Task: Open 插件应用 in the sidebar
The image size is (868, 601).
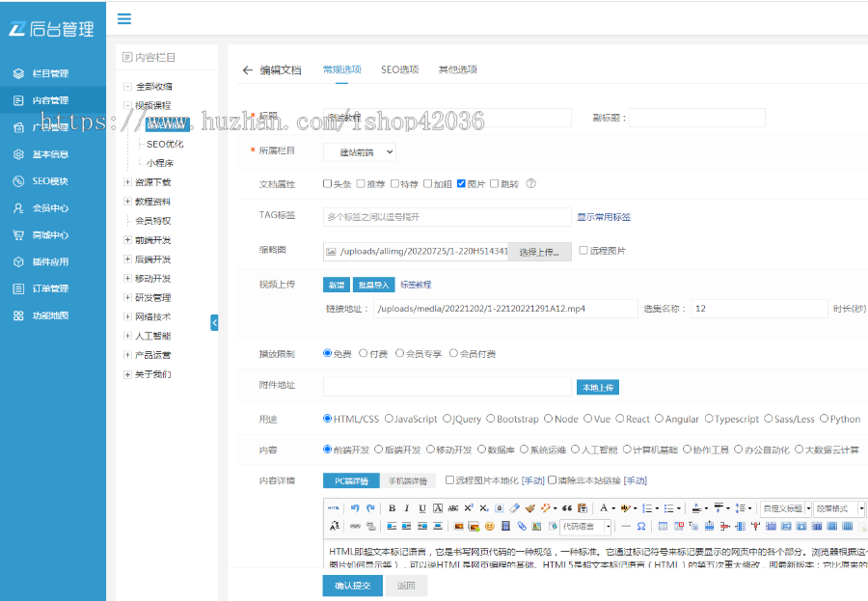Action: pyautogui.click(x=50, y=262)
